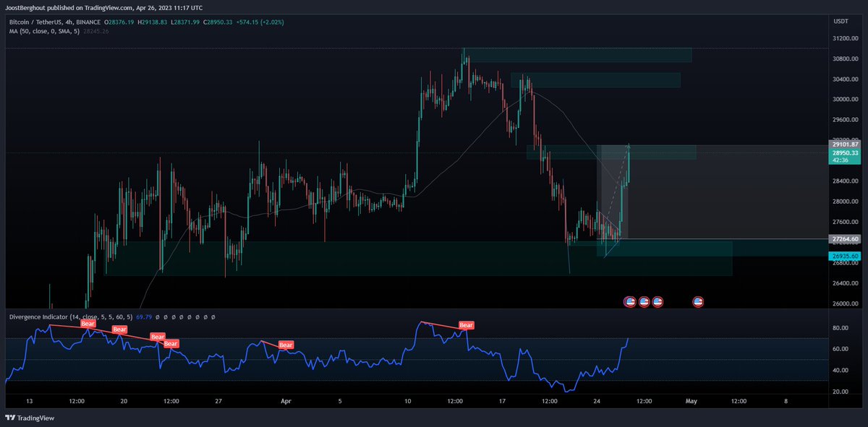The image size is (868, 427).
Task: Click the 40.00 level on the RSI axis
Action: coord(839,371)
